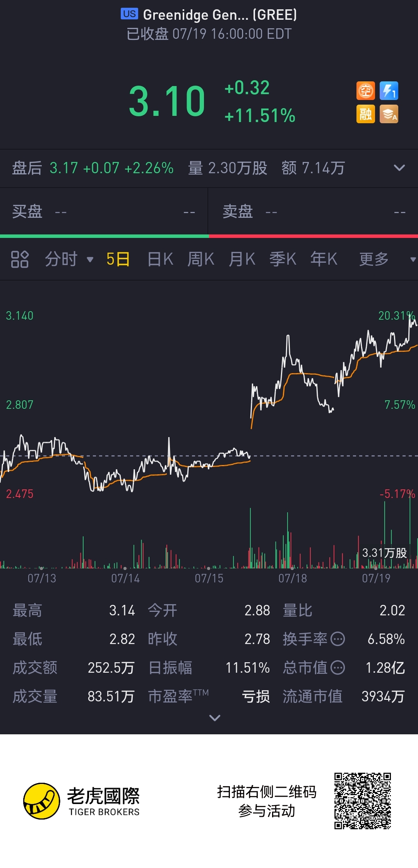The width and height of the screenshot is (418, 868).
Task: Tap the 昨收 value 2.78
Action: tap(257, 639)
